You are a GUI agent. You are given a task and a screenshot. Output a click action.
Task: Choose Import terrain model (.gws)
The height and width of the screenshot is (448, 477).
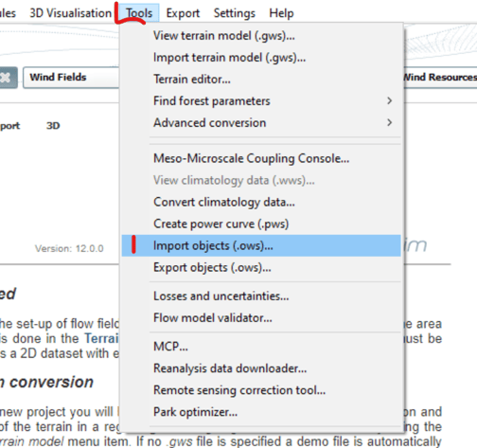[x=261, y=58]
